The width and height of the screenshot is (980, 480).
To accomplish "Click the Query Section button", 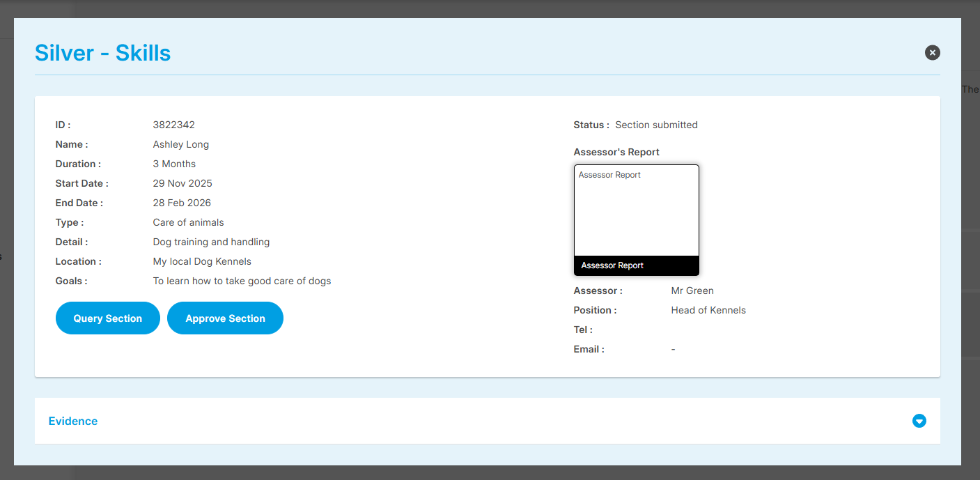I will 108,318.
